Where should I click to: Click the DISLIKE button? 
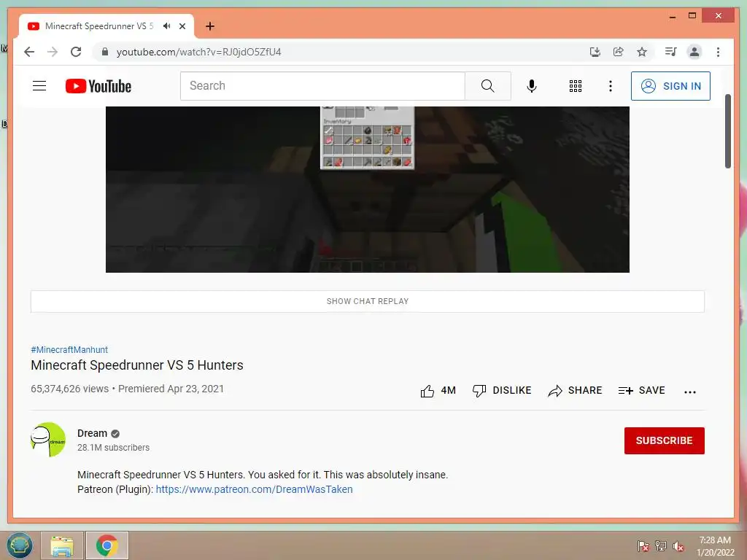pyautogui.click(x=502, y=391)
